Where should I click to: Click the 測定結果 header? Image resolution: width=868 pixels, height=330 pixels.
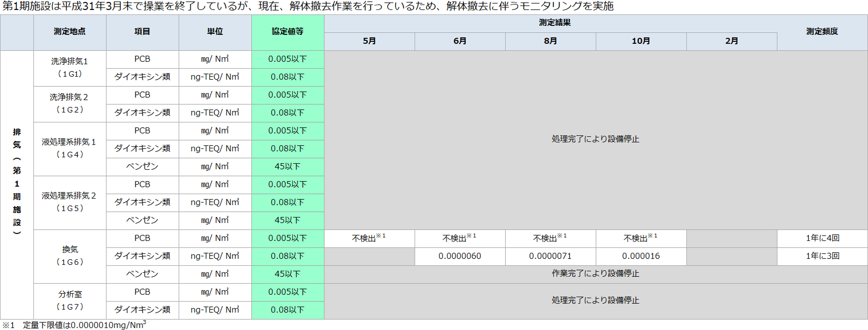pyautogui.click(x=554, y=23)
